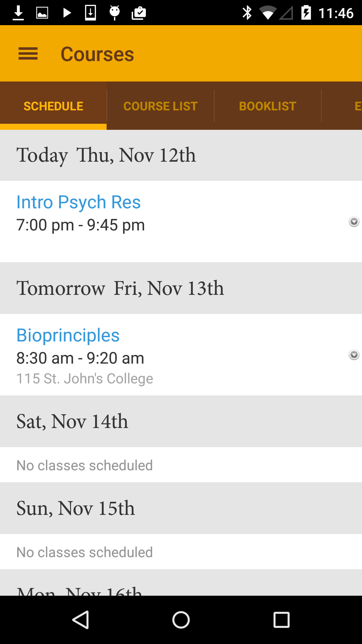Tap the Courses title in the header
The image size is (362, 644).
pos(97,54)
